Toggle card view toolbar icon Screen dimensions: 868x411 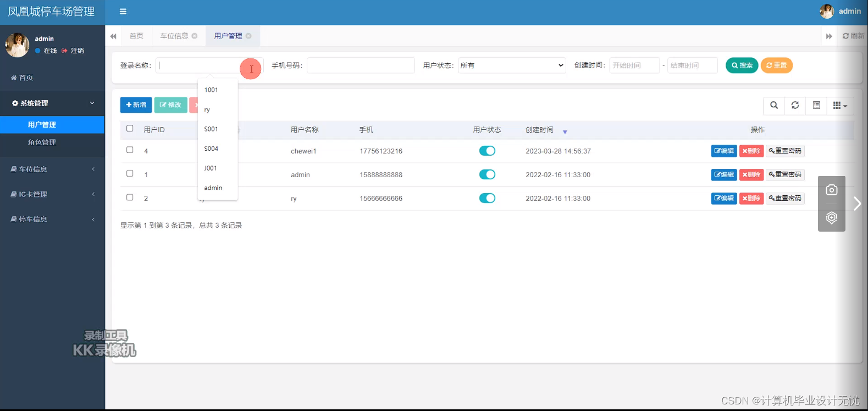pyautogui.click(x=816, y=105)
